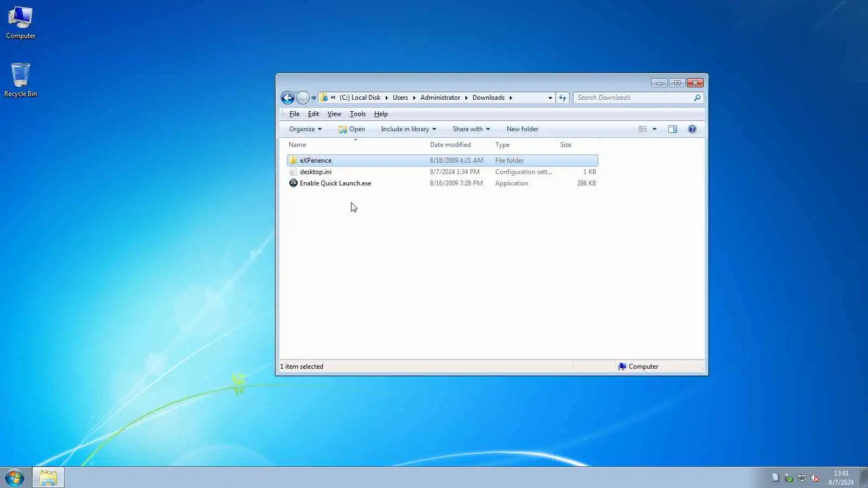Open the File menu
This screenshot has height=488, width=868.
[295, 114]
